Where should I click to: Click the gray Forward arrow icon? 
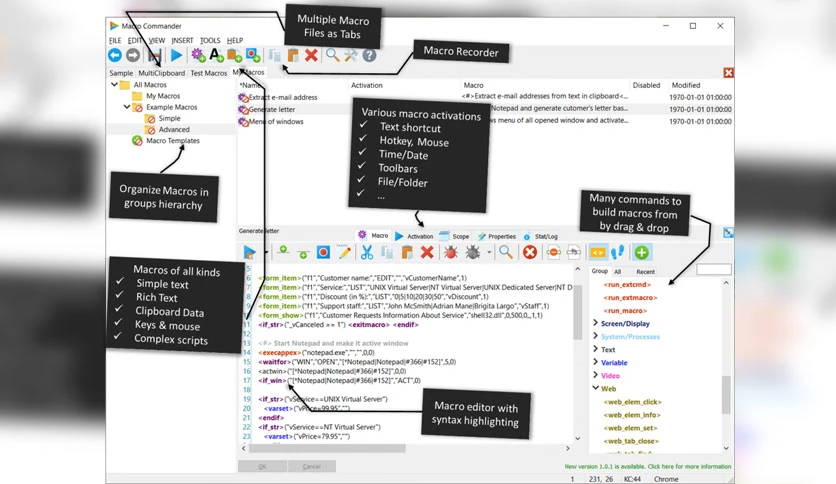[133, 55]
